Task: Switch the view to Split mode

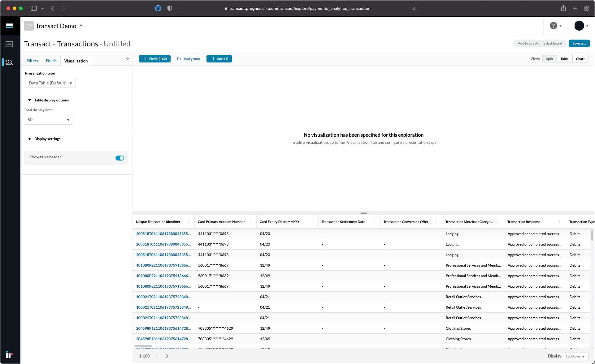Action: click(549, 59)
